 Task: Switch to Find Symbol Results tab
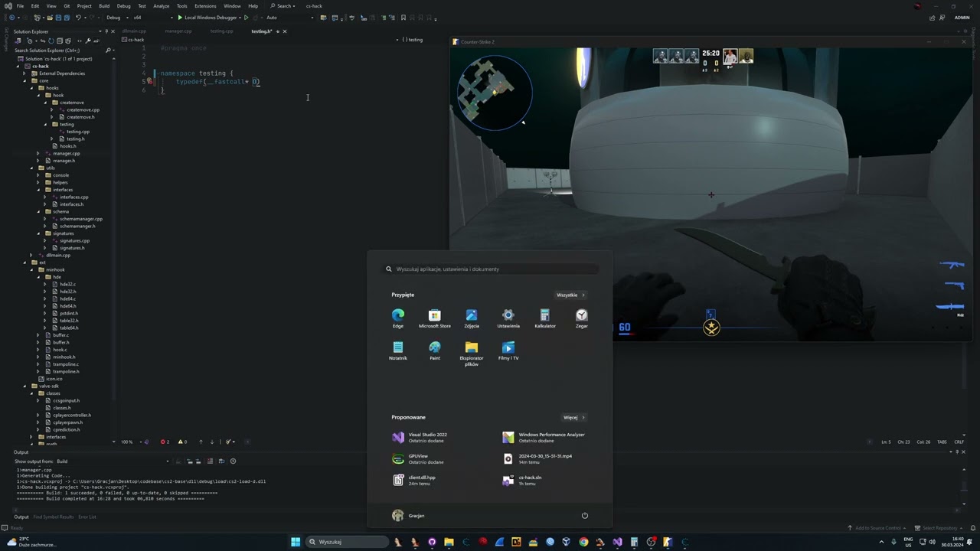tap(54, 517)
